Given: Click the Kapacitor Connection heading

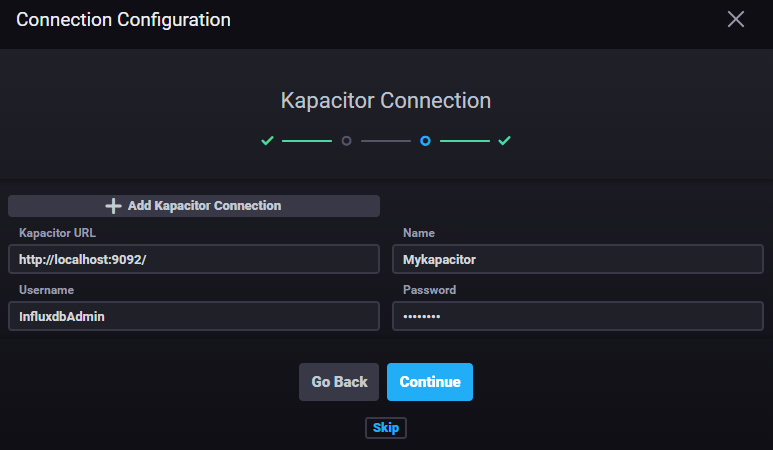Looking at the screenshot, I should pyautogui.click(x=386, y=101).
